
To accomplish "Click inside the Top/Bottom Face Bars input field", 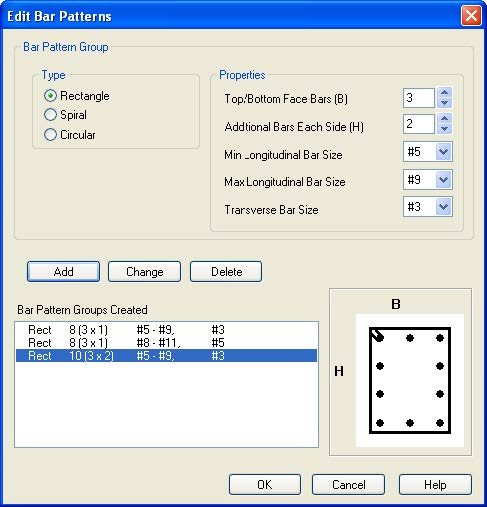I will 419,98.
